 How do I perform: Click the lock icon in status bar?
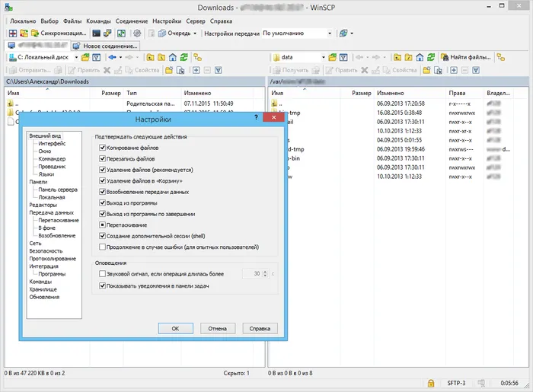pos(431,384)
